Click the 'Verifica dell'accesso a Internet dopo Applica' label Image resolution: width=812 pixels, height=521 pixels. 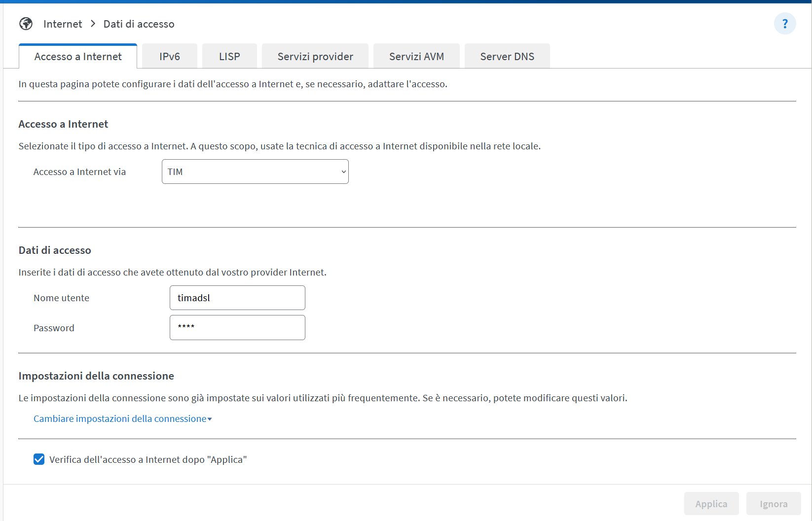(x=148, y=459)
